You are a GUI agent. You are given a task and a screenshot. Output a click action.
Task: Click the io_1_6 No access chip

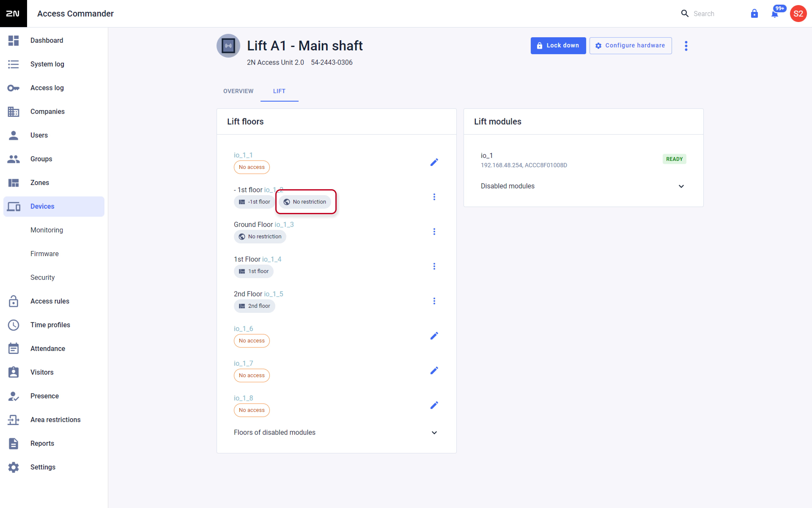pos(252,341)
